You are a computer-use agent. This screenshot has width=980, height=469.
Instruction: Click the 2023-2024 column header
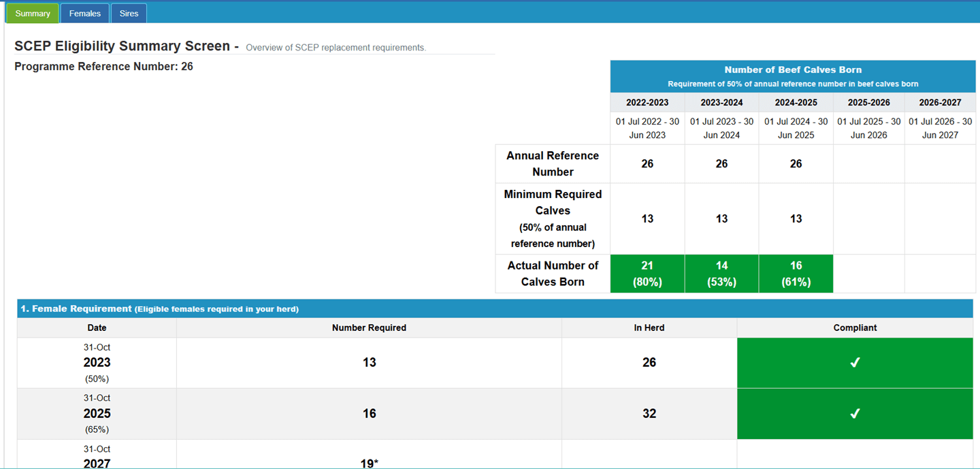721,102
